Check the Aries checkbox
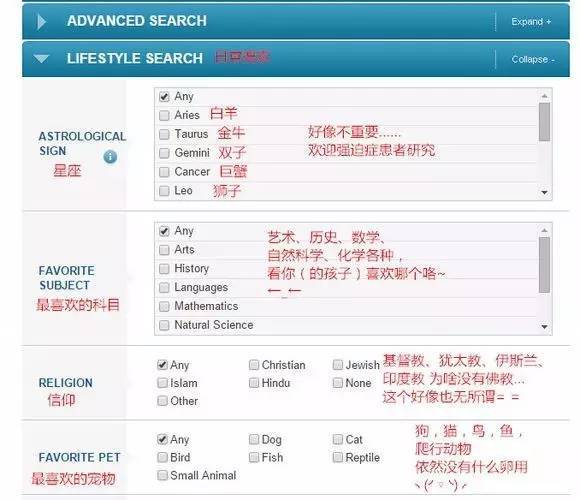 tap(164, 115)
